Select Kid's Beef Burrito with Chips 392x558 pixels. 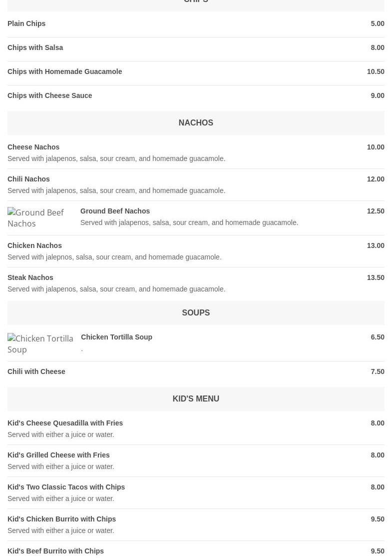pos(55,551)
